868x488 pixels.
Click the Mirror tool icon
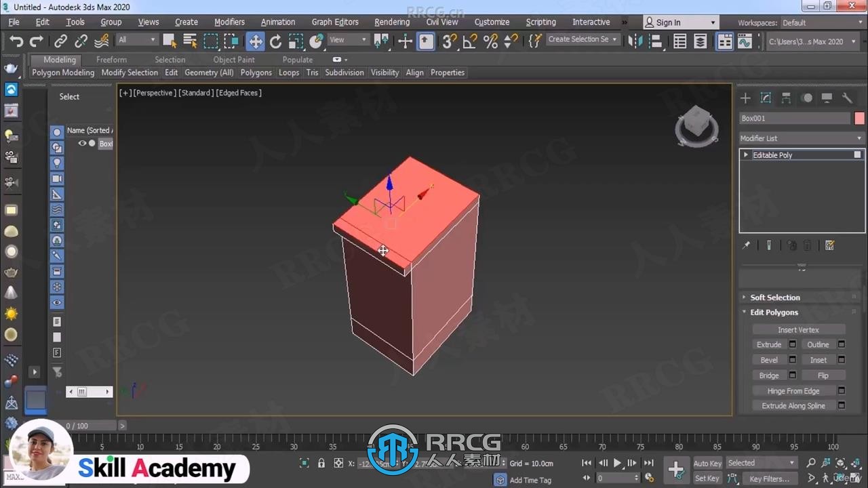[x=635, y=41]
